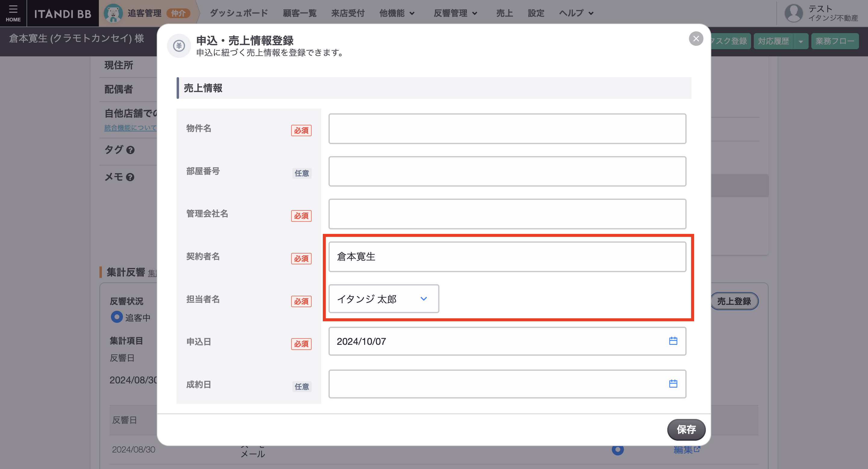Image resolution: width=868 pixels, height=469 pixels.
Task: Click the 物件名 input field
Action: 507,129
